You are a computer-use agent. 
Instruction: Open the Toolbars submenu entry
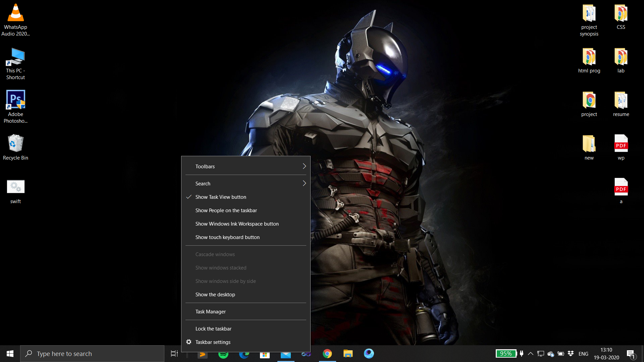point(246,167)
